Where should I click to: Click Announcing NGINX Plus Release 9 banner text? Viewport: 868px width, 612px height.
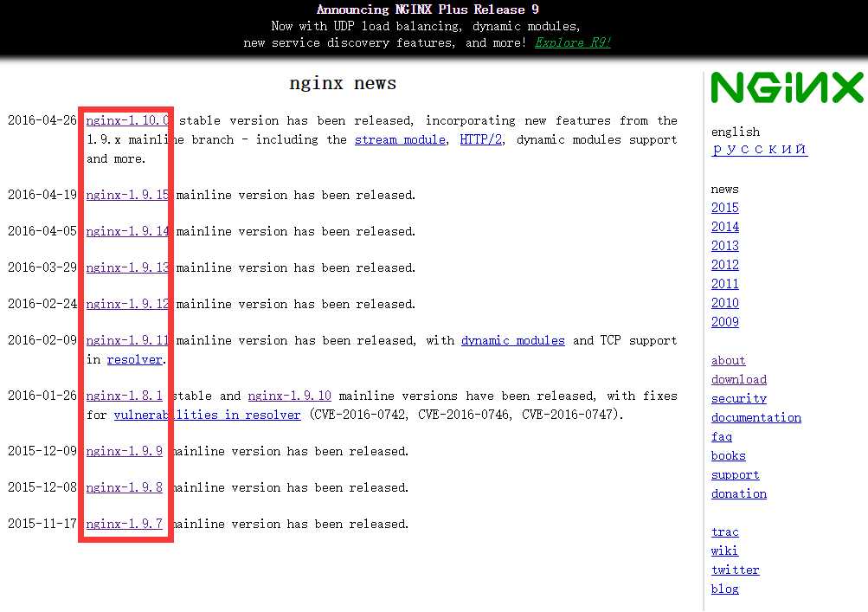coord(428,10)
